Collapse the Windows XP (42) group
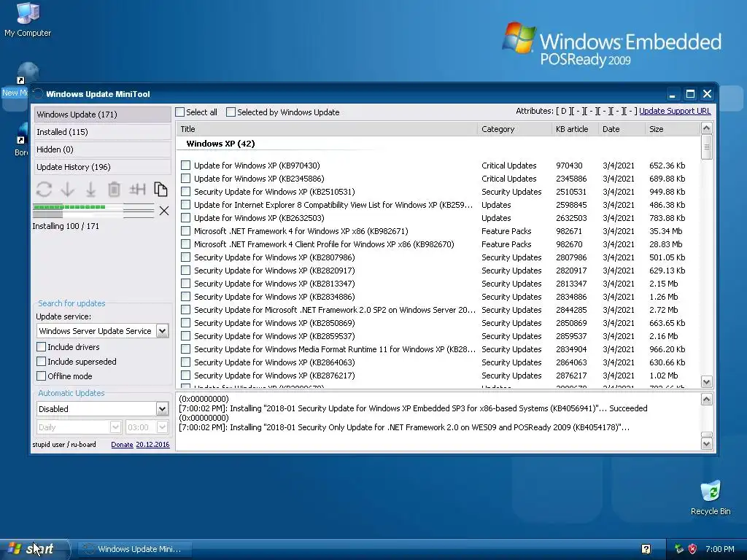This screenshot has width=747, height=560. tap(220, 144)
